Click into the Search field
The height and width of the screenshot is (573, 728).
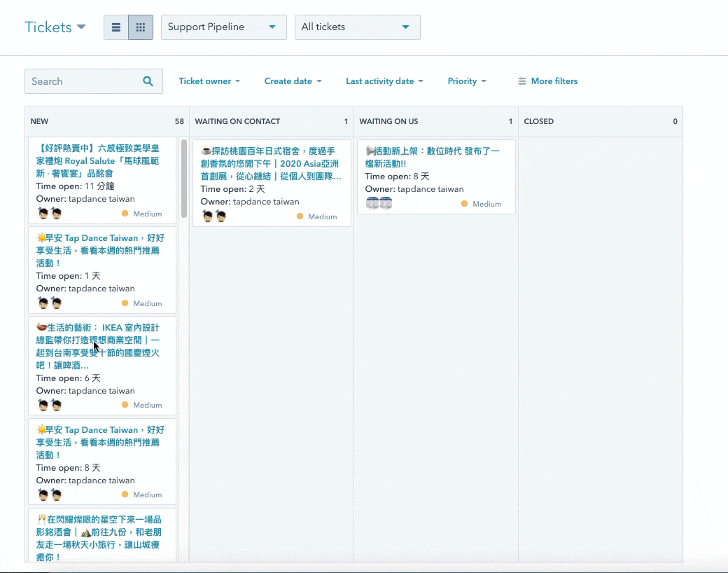pyautogui.click(x=84, y=81)
